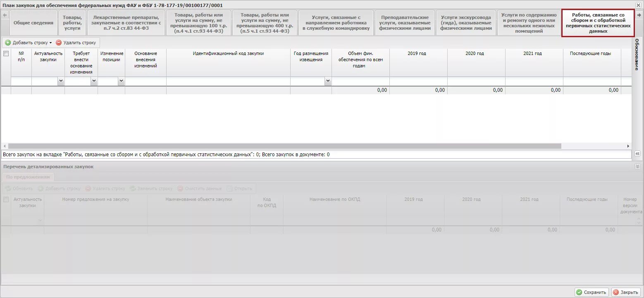Viewport: 644px width, 298px height.
Task: Click Закрыть button
Action: tap(626, 292)
